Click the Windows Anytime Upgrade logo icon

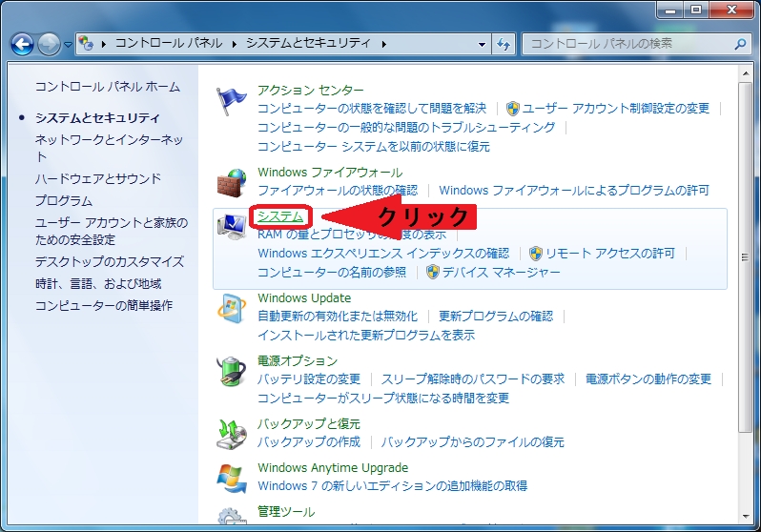(x=232, y=477)
